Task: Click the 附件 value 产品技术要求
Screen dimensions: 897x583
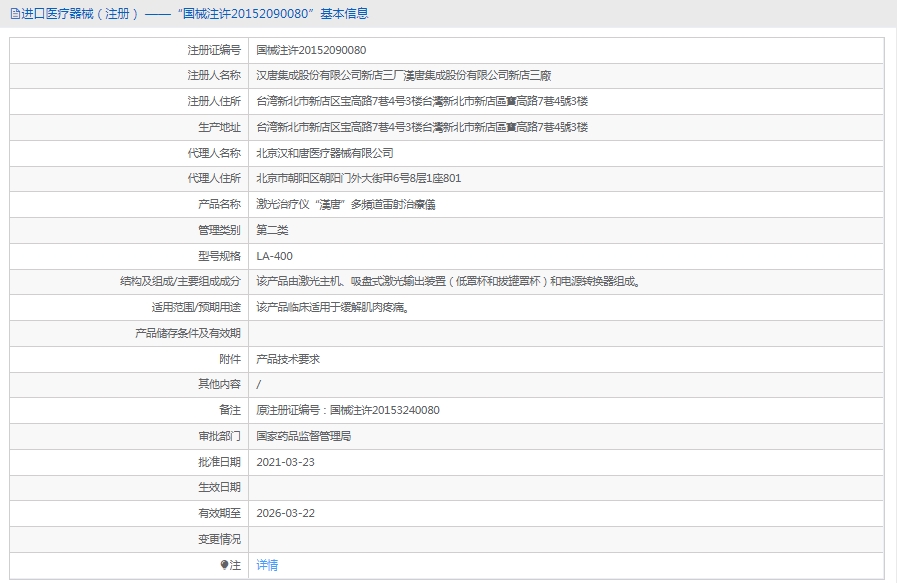Action: 288,359
